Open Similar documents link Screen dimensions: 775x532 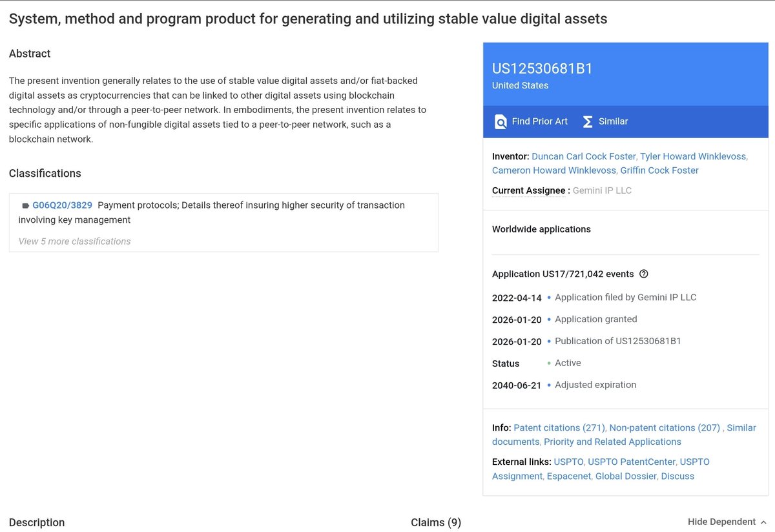624,435
